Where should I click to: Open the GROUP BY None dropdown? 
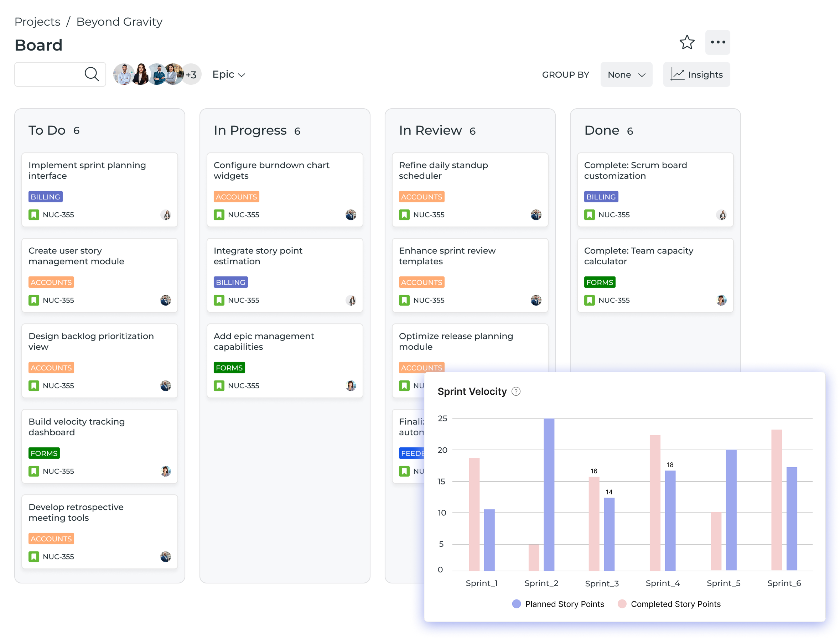[626, 74]
